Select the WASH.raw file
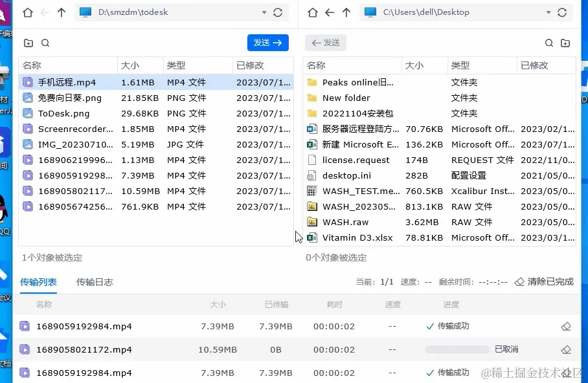The image size is (588, 383). coord(439,222)
